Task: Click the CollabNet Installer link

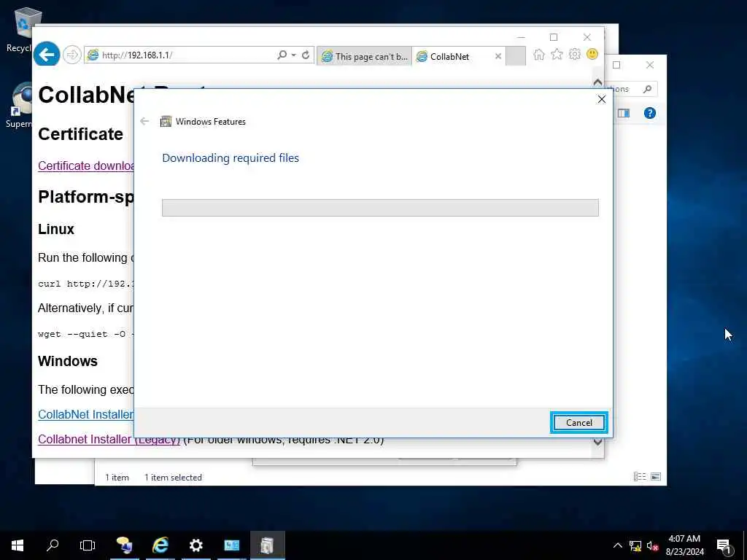Action: point(86,414)
